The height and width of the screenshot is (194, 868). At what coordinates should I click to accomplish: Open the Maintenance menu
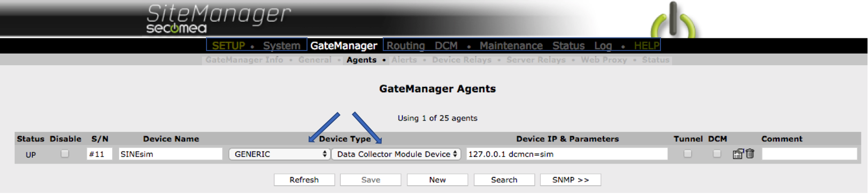(511, 45)
